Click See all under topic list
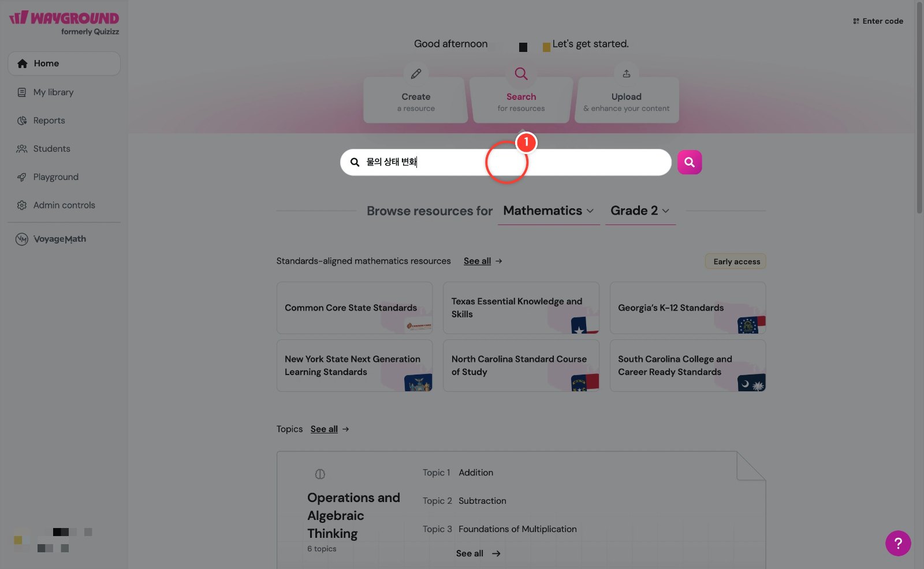This screenshot has height=569, width=924. point(478,553)
